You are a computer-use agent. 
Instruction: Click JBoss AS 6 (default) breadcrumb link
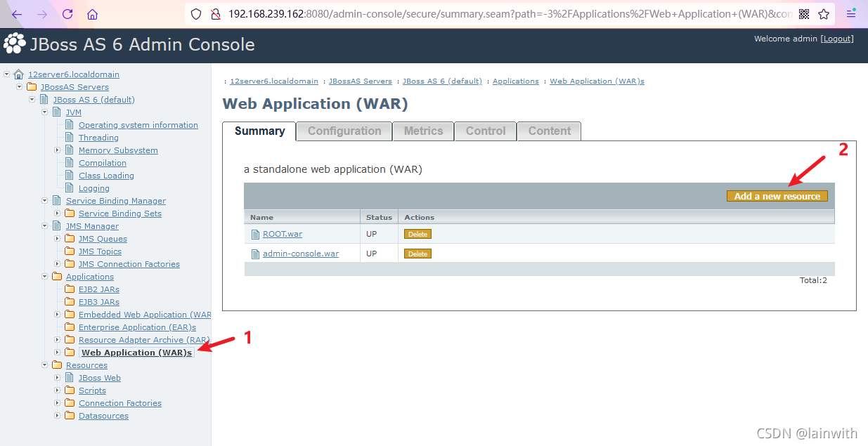pos(442,81)
